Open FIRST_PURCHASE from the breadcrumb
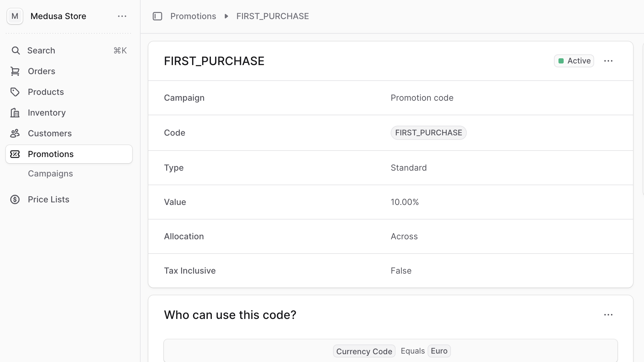This screenshot has height=362, width=644. coord(273,16)
